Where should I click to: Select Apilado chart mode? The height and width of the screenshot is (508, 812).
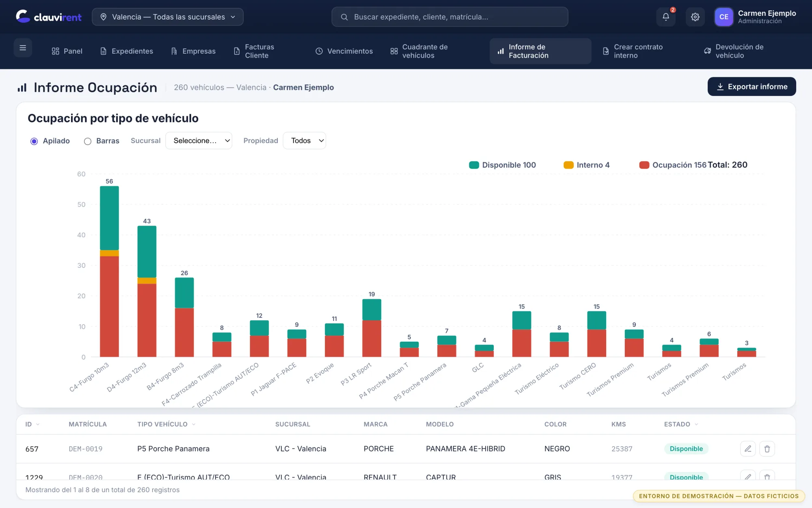[x=34, y=141]
